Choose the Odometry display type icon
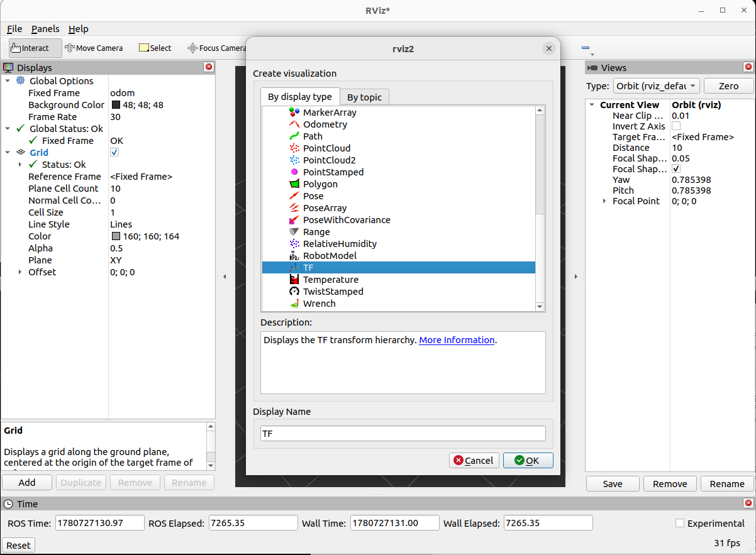The image size is (756, 555). pos(294,124)
